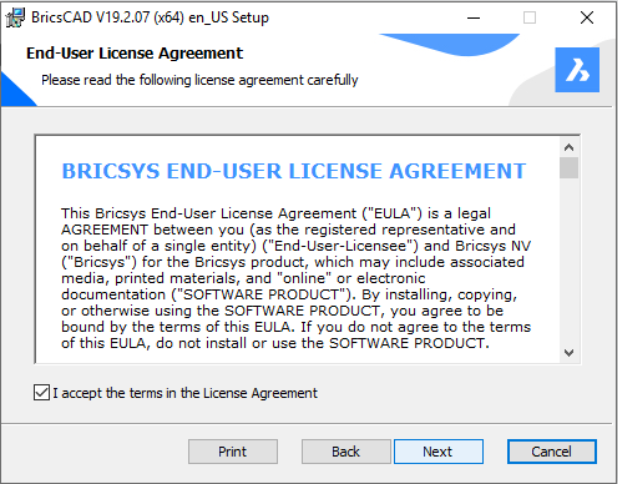The height and width of the screenshot is (485, 618).
Task: Click the 'Please read the following' subtitle
Action: coord(200,80)
